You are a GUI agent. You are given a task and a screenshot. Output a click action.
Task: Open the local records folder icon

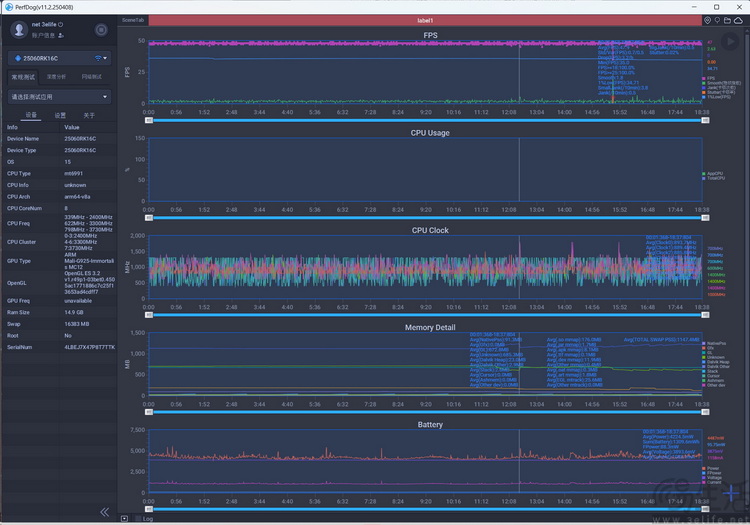[x=727, y=20]
